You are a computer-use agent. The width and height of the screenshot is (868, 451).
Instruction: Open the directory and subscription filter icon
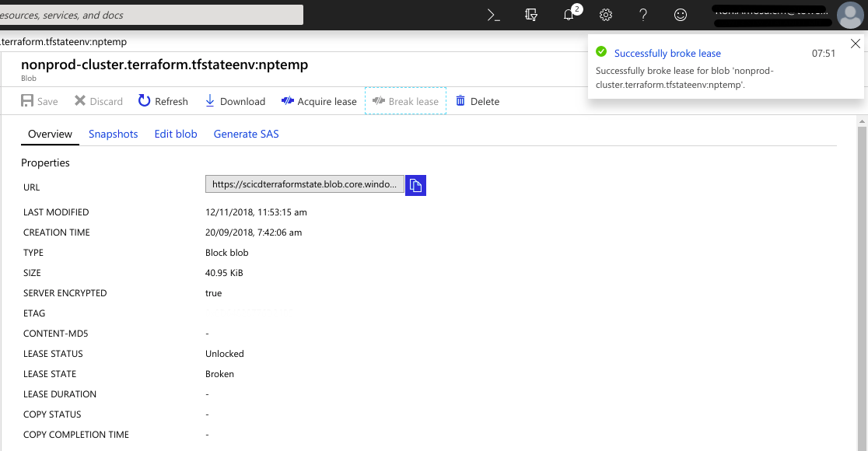pos(531,15)
